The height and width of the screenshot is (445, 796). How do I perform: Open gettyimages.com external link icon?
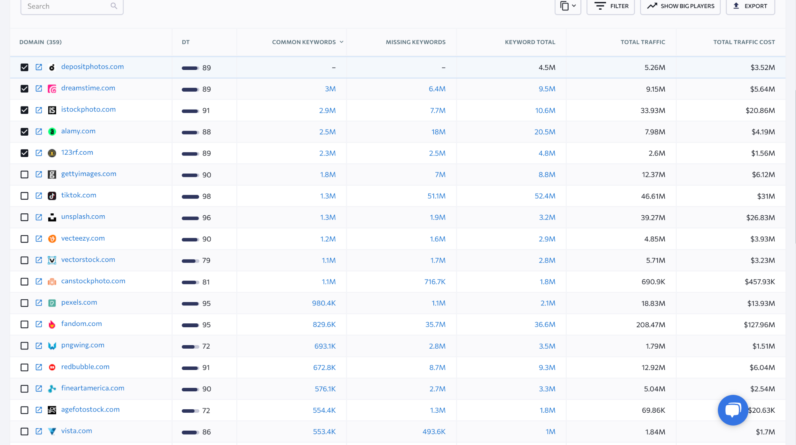[x=39, y=174]
